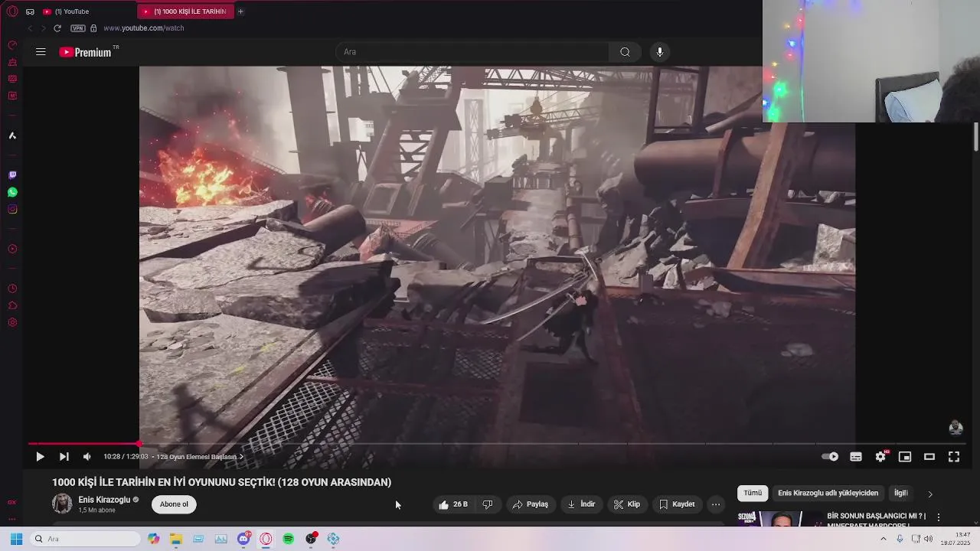Open YouTube hamburger guide menu
This screenshot has width=980, height=551.
coord(41,52)
